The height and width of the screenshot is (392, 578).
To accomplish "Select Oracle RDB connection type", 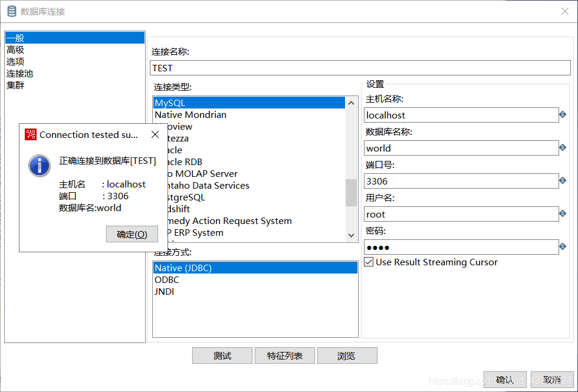I will click(256, 162).
